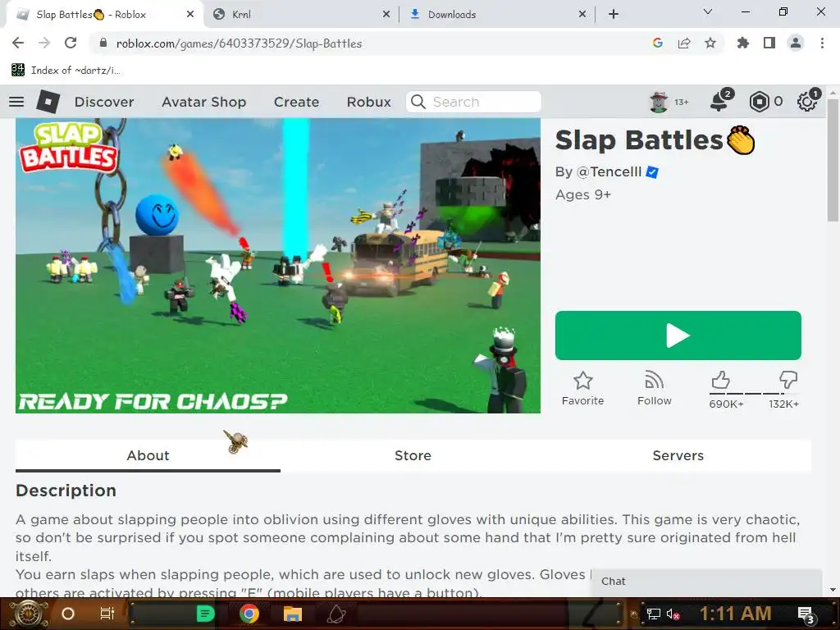The height and width of the screenshot is (630, 840).
Task: Open the Robux balance icon
Action: [759, 102]
